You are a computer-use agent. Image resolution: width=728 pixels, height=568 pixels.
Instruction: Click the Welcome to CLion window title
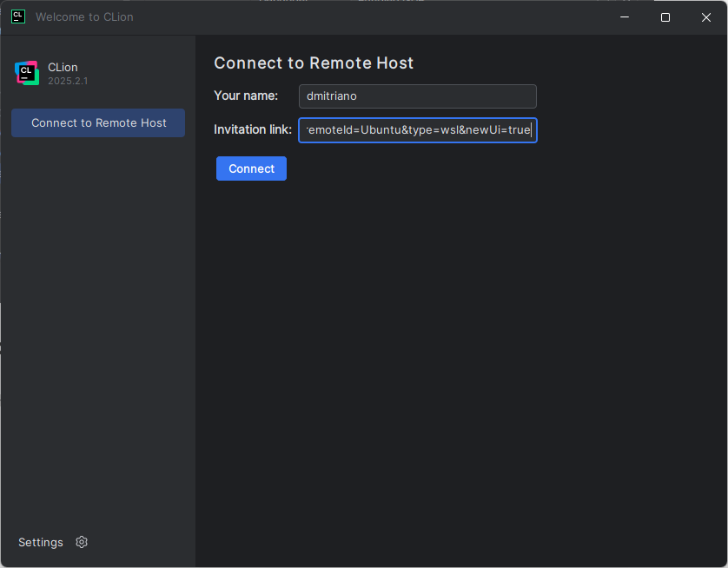pos(84,17)
